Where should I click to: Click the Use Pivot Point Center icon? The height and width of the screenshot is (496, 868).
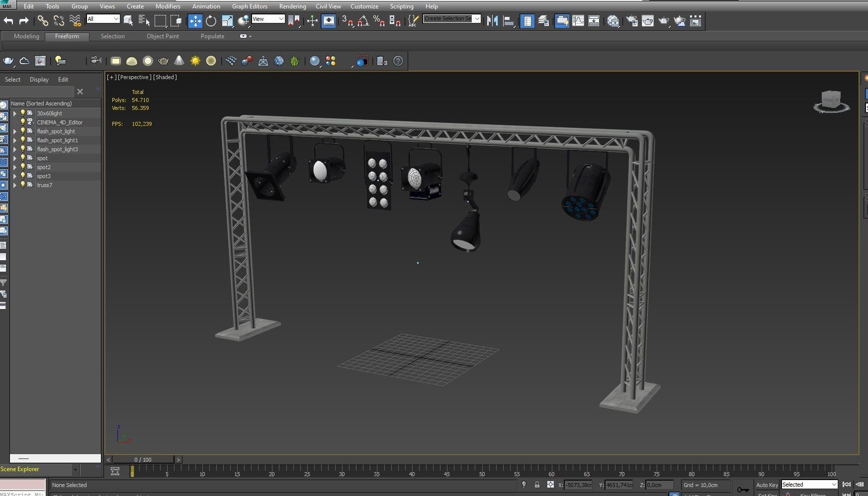pos(294,20)
